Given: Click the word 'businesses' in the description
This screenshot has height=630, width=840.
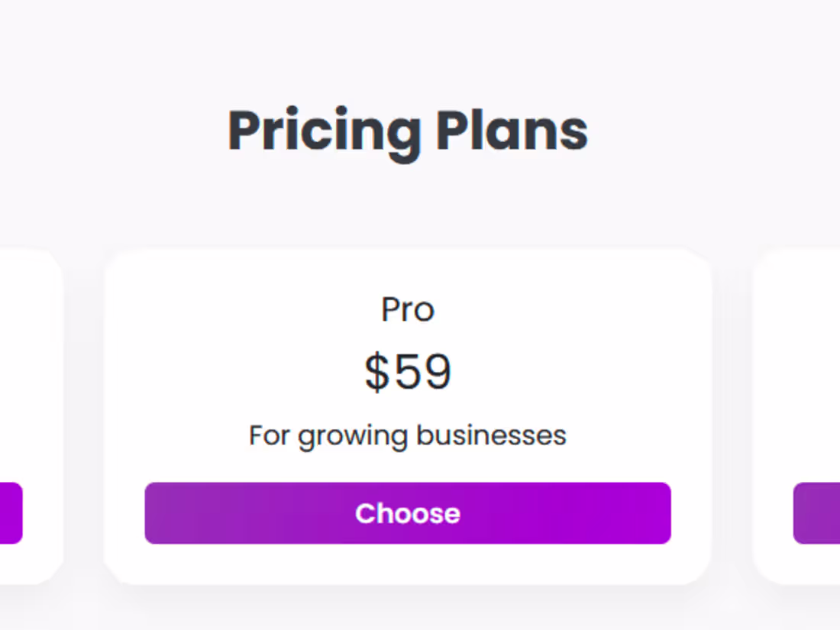Looking at the screenshot, I should tap(491, 435).
